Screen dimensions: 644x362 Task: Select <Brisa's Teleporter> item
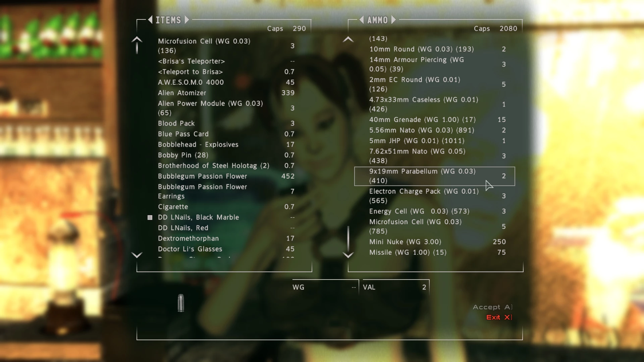pos(226,61)
